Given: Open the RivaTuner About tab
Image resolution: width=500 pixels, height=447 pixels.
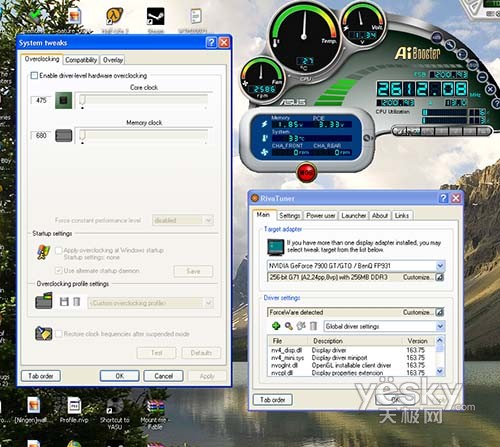Looking at the screenshot, I should [x=380, y=216].
